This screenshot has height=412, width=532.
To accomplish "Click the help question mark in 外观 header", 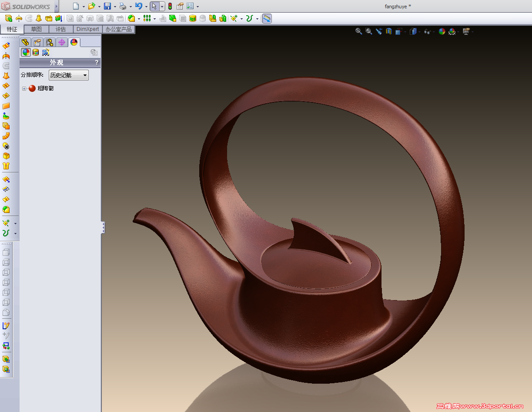I will point(97,63).
